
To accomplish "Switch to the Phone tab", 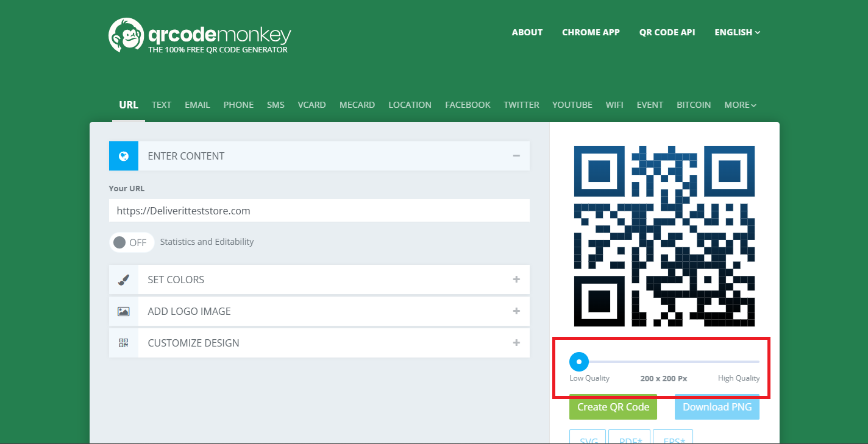I will pos(238,105).
